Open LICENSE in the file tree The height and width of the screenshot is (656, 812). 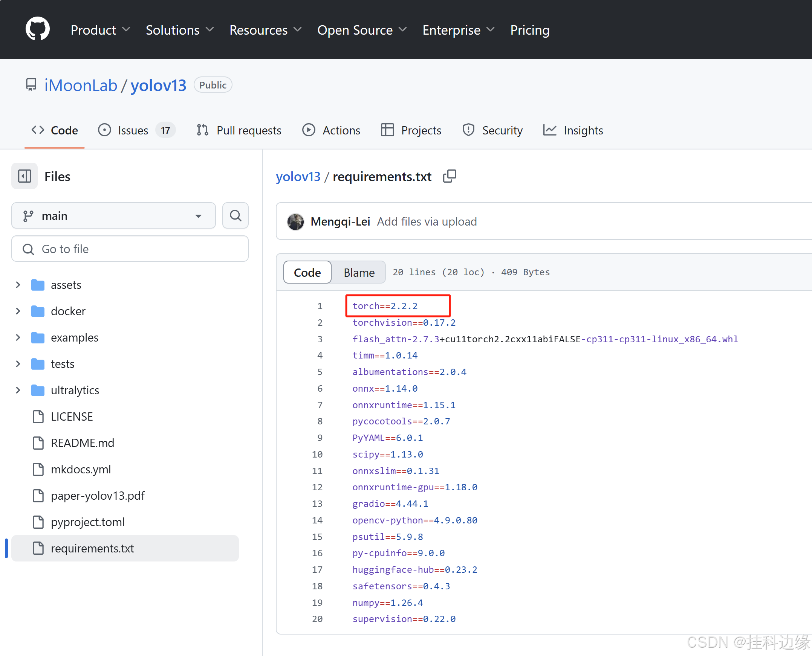(x=72, y=417)
